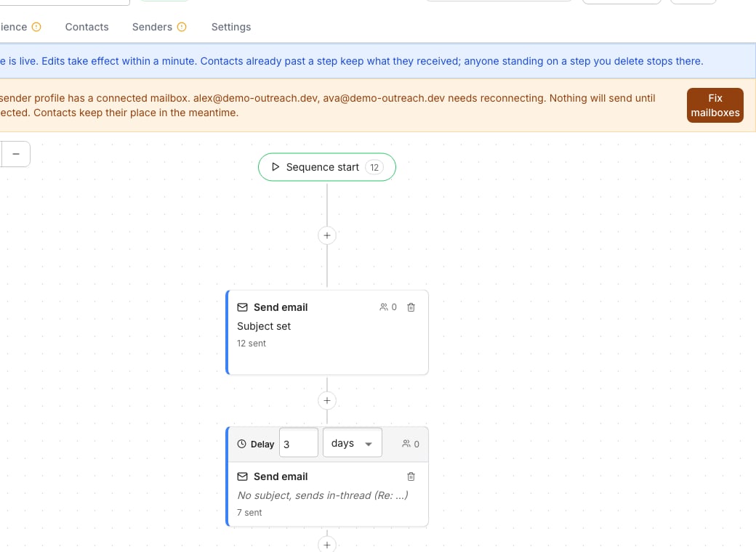756x552 pixels.
Task: Switch to the Senders tab
Action: pos(152,27)
